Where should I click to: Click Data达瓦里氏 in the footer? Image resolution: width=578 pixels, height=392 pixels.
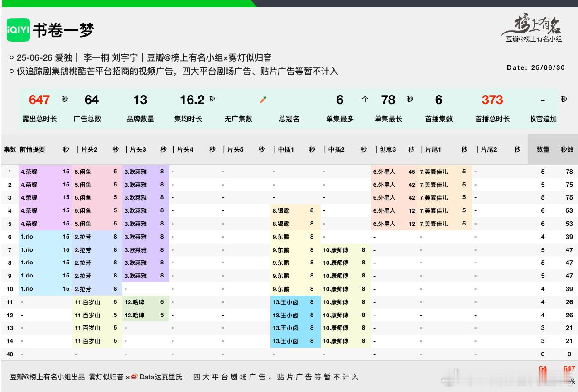[161, 377]
